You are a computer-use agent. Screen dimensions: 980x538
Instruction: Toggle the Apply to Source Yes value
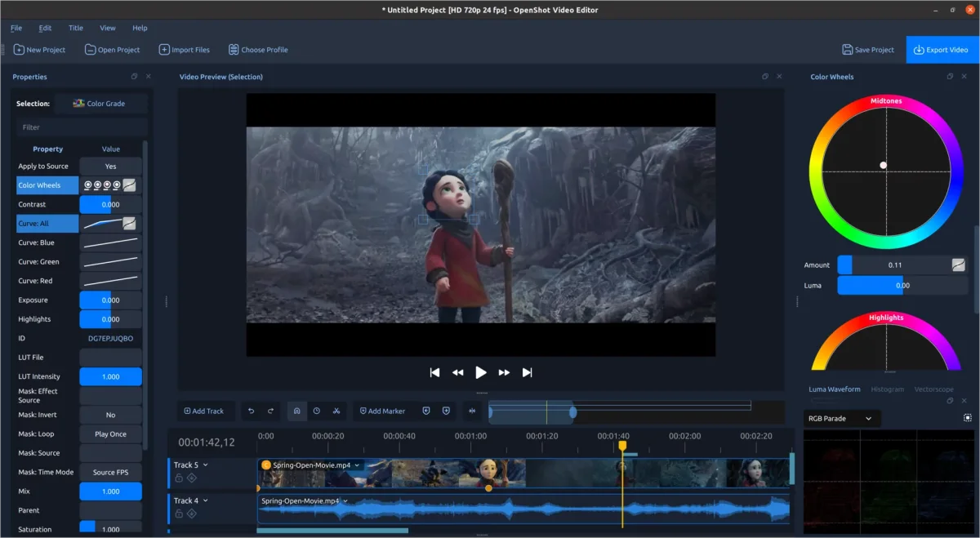[x=110, y=166]
